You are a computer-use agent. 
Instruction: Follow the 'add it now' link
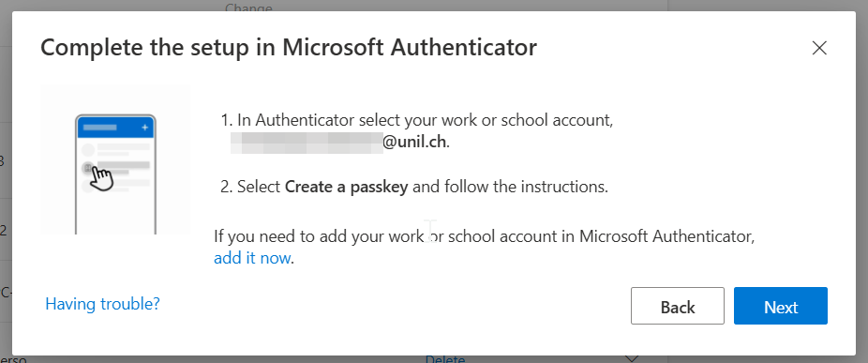(252, 258)
